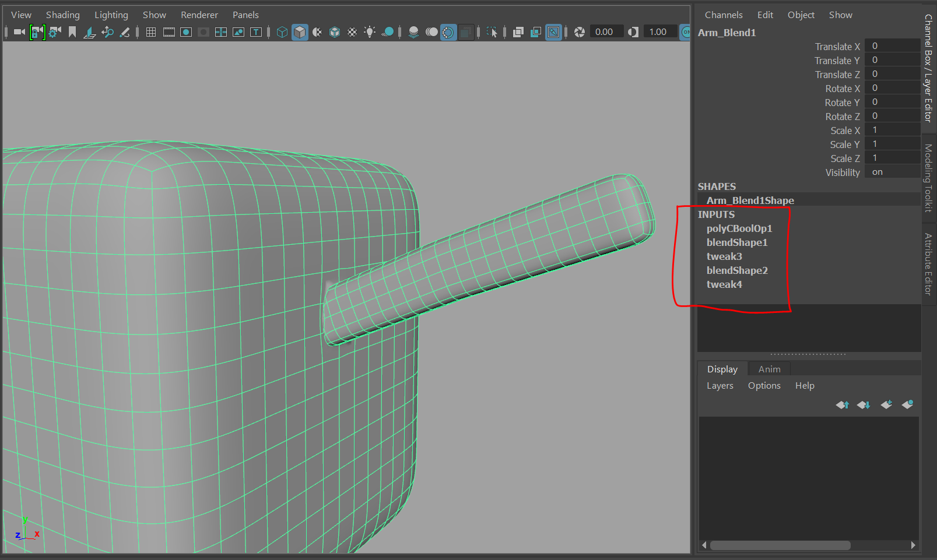Enable X-ray display mode
Image resolution: width=937 pixels, height=560 pixels.
pyautogui.click(x=465, y=32)
